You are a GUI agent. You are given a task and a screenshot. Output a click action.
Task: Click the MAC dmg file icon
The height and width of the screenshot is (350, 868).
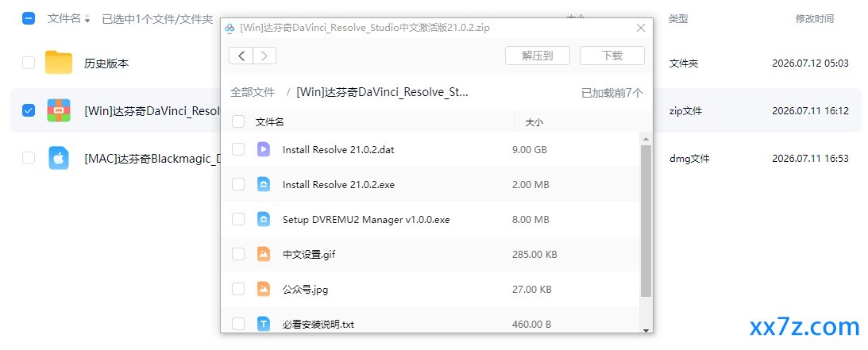click(59, 158)
